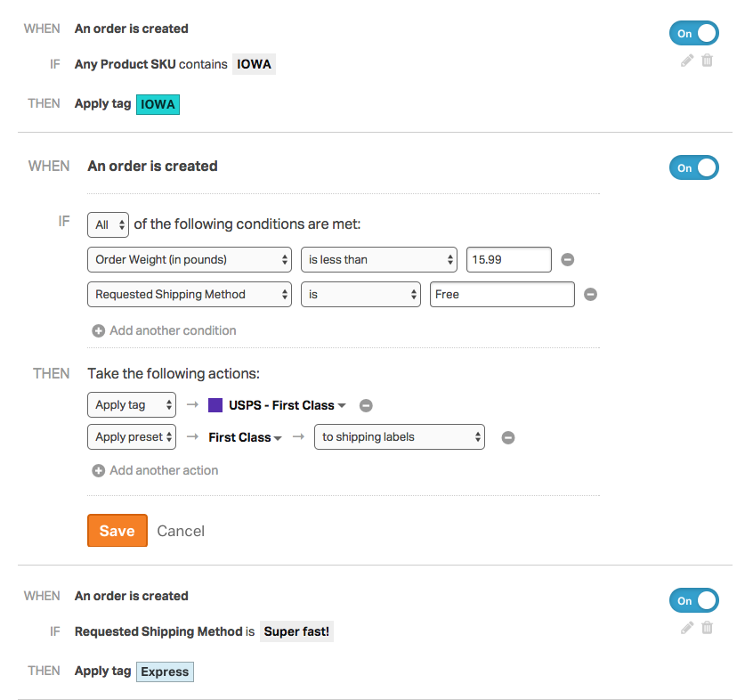
Task: Open the 'to shipping labels' dropdown
Action: (399, 437)
